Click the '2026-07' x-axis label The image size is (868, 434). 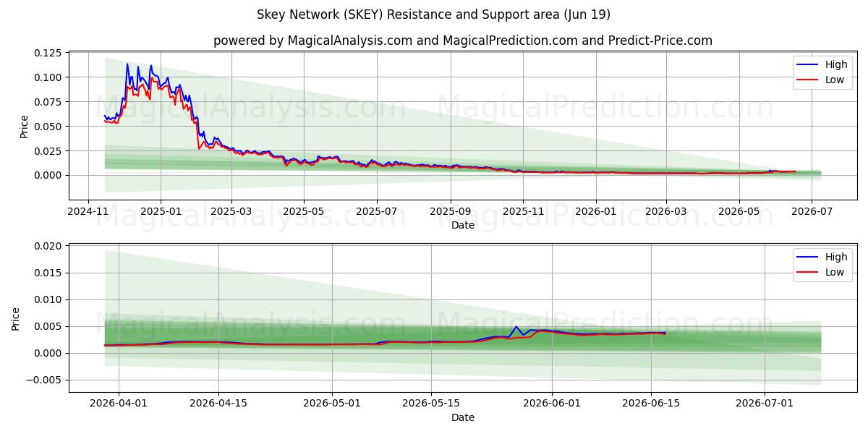(812, 211)
